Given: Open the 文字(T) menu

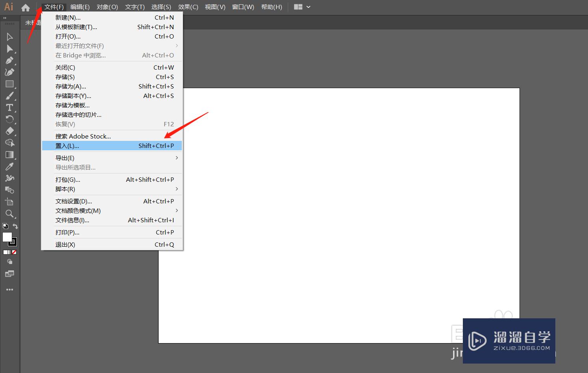Looking at the screenshot, I should [135, 7].
